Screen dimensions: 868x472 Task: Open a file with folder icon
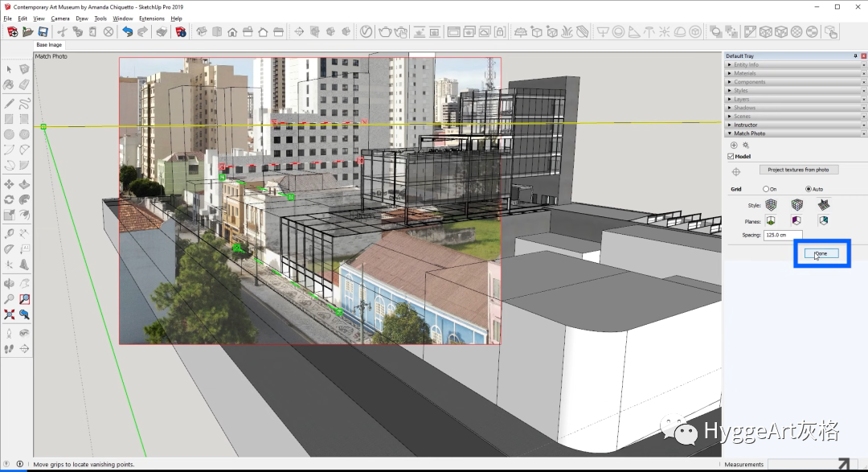tap(27, 31)
